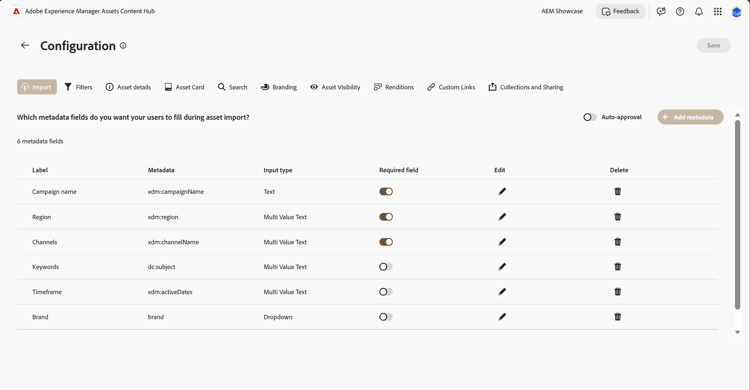Delete the Timeframe row
This screenshot has height=390, width=750.
point(618,291)
